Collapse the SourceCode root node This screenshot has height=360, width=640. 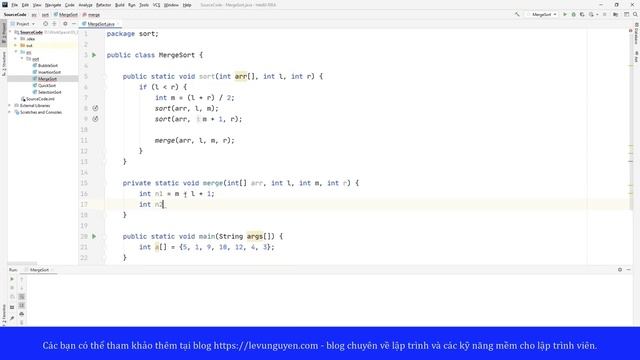coord(10,32)
